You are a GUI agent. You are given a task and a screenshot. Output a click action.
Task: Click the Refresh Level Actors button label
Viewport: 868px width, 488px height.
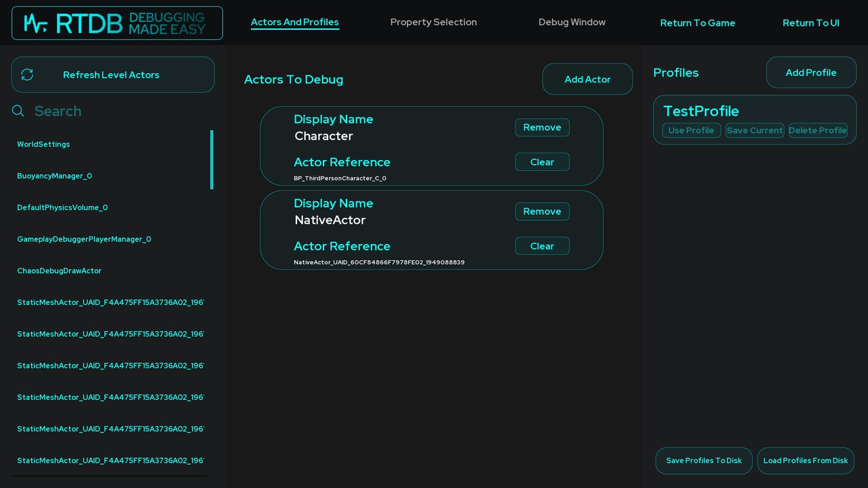pos(111,75)
